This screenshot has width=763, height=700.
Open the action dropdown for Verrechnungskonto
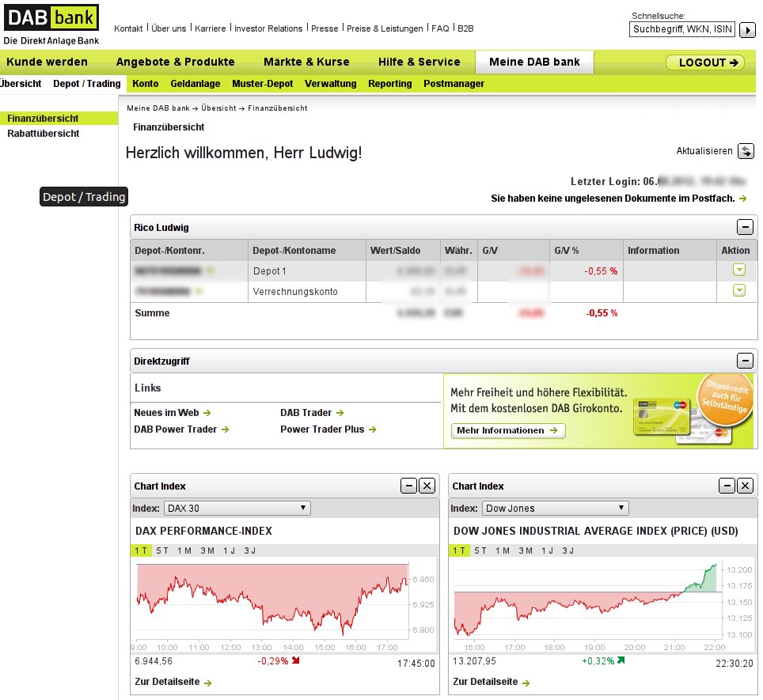[x=738, y=291]
